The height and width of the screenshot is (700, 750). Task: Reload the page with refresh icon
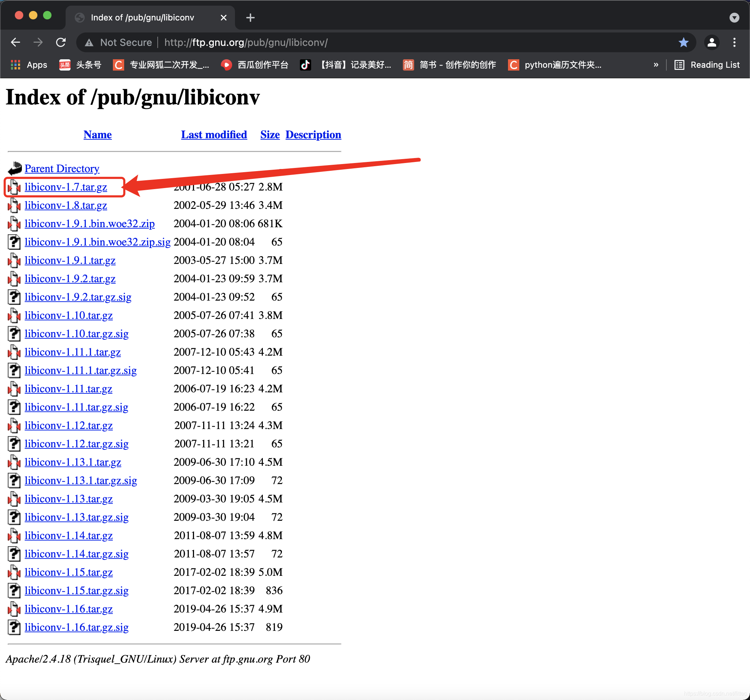(x=61, y=42)
